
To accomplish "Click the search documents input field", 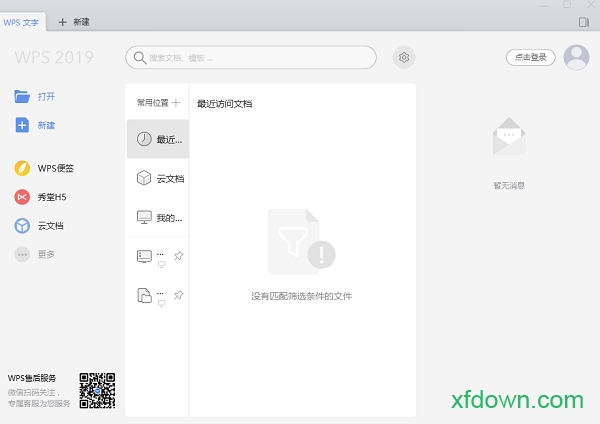I will coord(251,57).
